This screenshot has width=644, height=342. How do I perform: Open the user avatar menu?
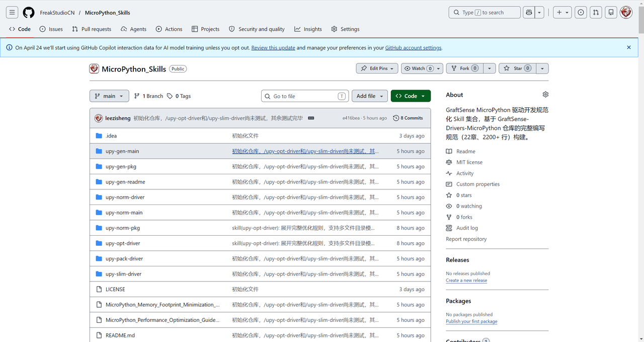pyautogui.click(x=626, y=13)
